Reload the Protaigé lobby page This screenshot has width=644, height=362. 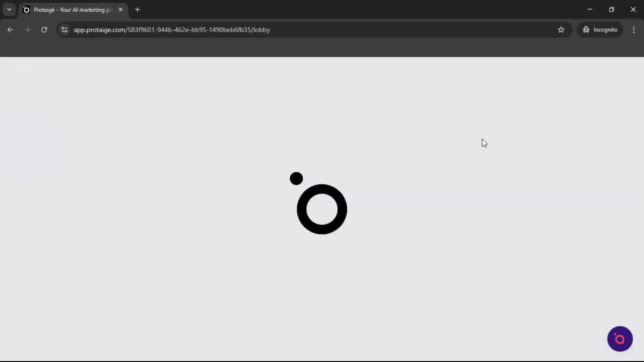pos(44,29)
